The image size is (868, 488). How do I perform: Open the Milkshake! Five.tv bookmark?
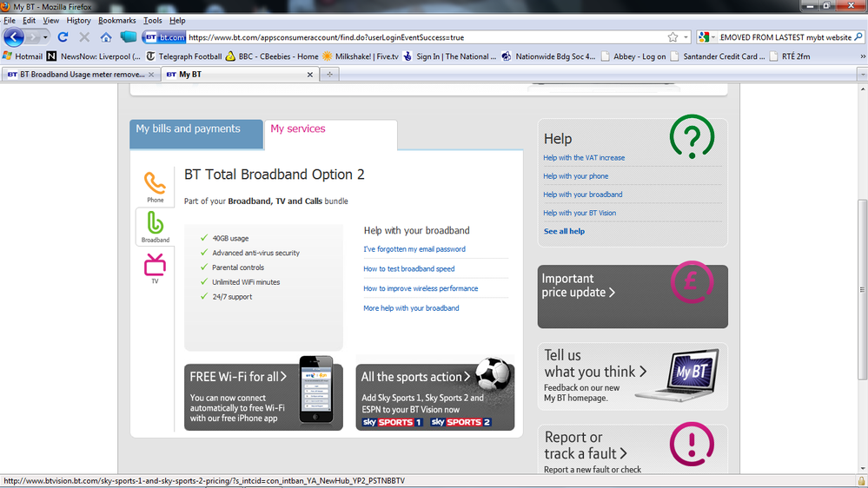361,56
